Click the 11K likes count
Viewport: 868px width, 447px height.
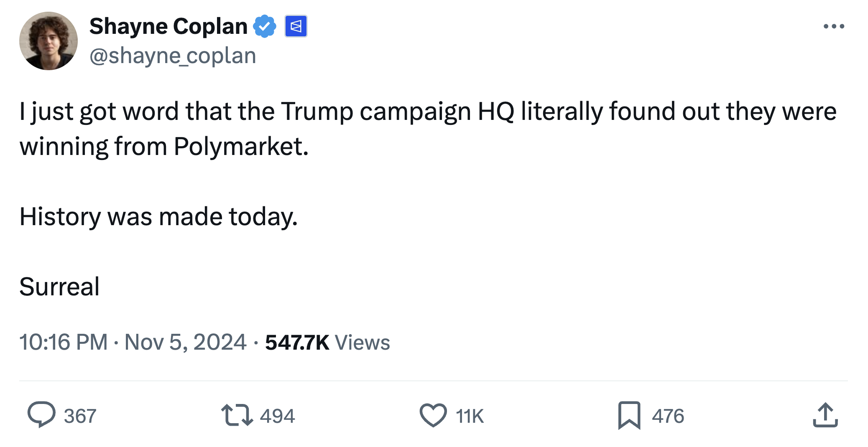click(x=470, y=416)
